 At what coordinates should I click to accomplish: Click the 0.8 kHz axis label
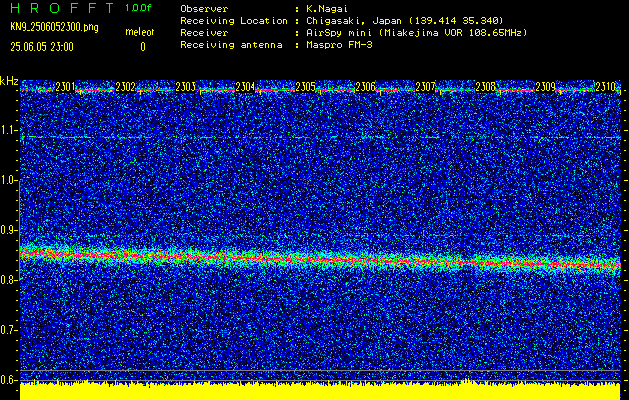point(9,280)
